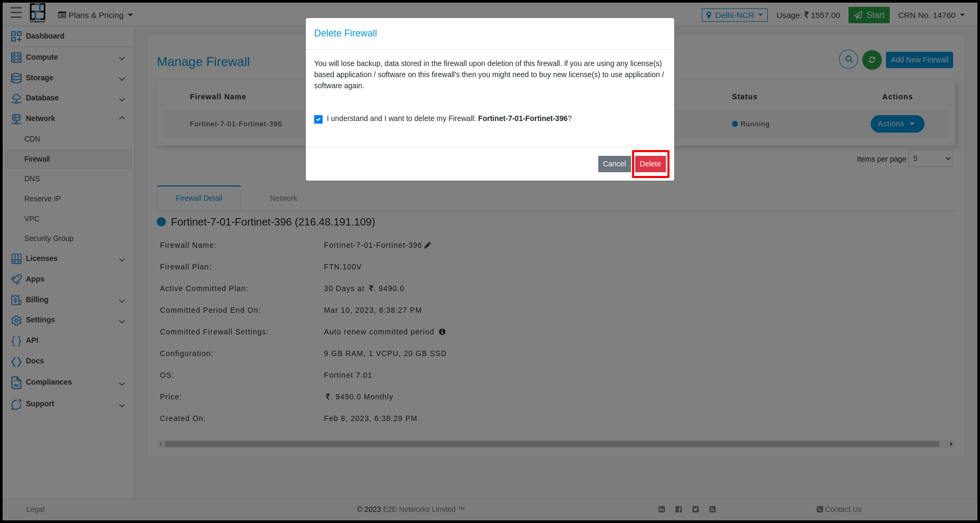Click the Billing sidebar icon
The image size is (980, 523).
(x=16, y=300)
